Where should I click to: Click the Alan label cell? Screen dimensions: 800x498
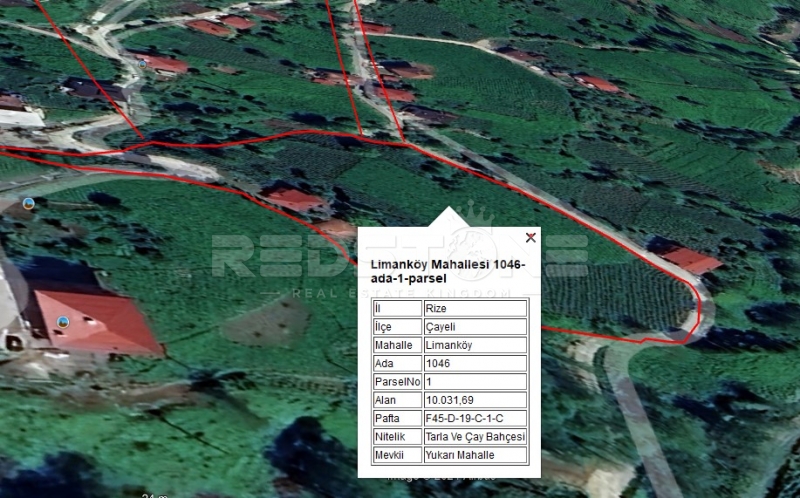395,400
